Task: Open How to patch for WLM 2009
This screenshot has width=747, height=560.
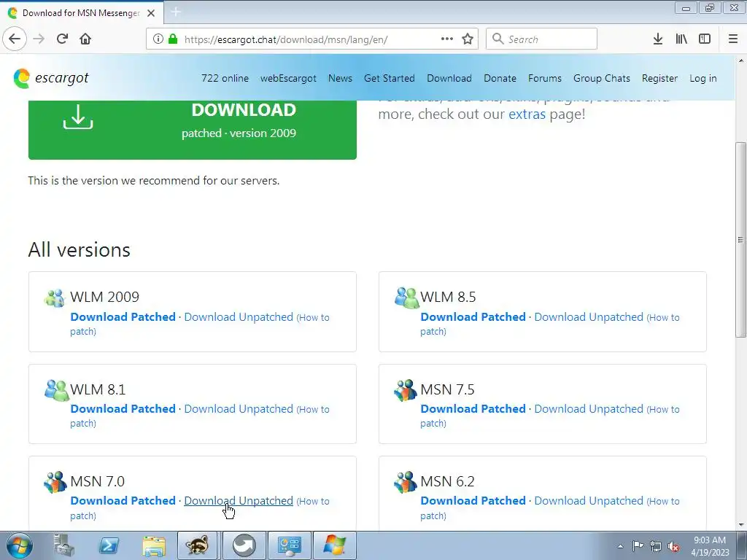Action: 314,318
